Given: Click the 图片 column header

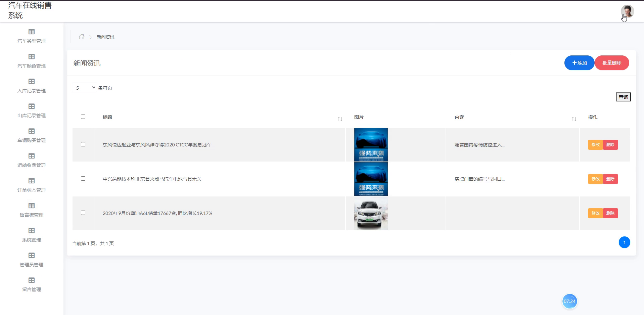Looking at the screenshot, I should click(x=359, y=117).
